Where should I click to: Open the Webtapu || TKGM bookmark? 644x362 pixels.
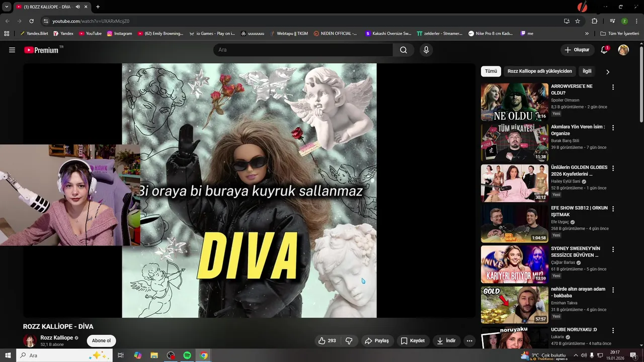click(288, 33)
